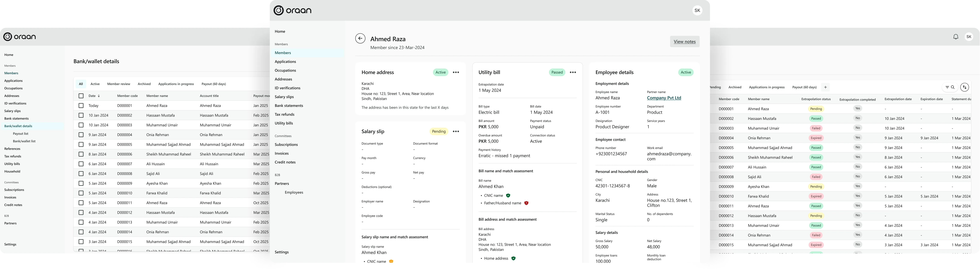Open Members in center window sidebar
The image size is (980, 274).
coord(283,53)
